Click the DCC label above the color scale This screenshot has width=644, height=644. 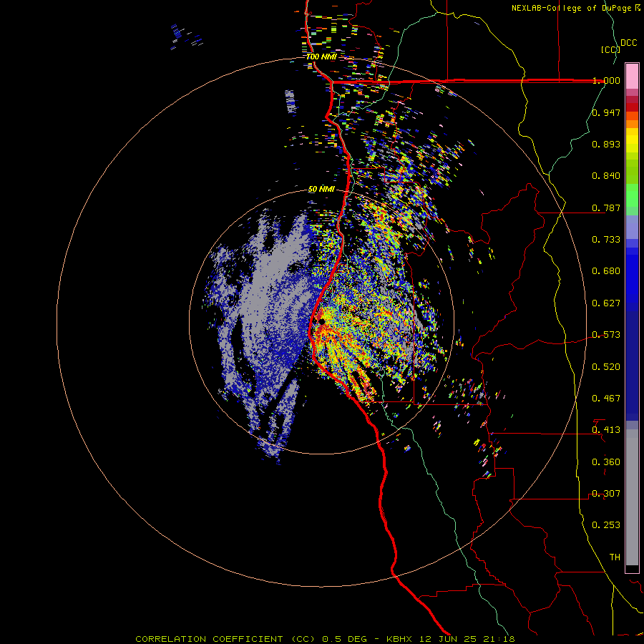click(628, 43)
